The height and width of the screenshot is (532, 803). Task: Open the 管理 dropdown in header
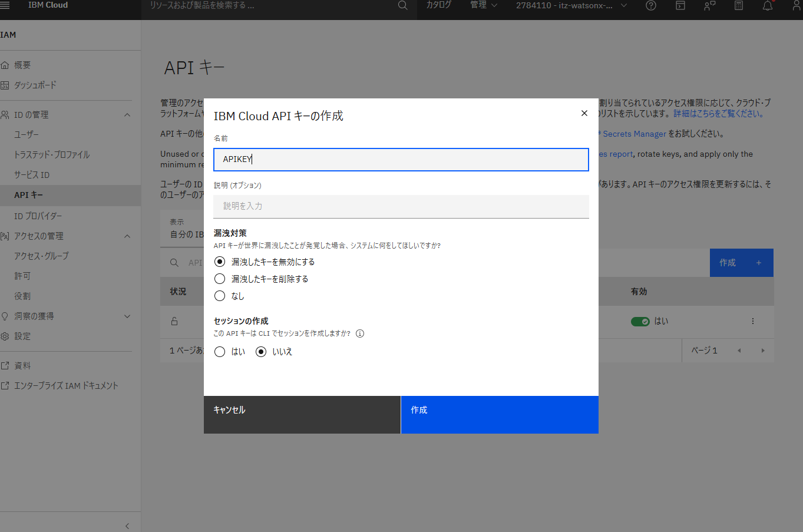pos(484,5)
